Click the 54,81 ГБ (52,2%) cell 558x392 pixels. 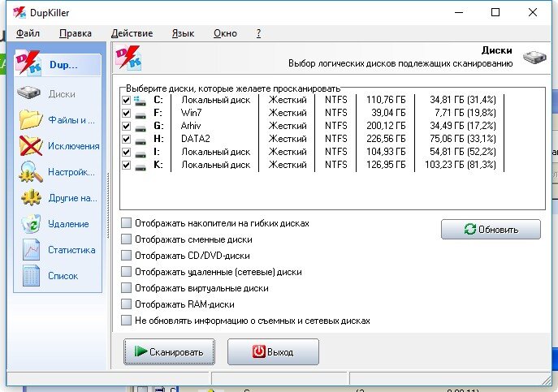(462, 152)
